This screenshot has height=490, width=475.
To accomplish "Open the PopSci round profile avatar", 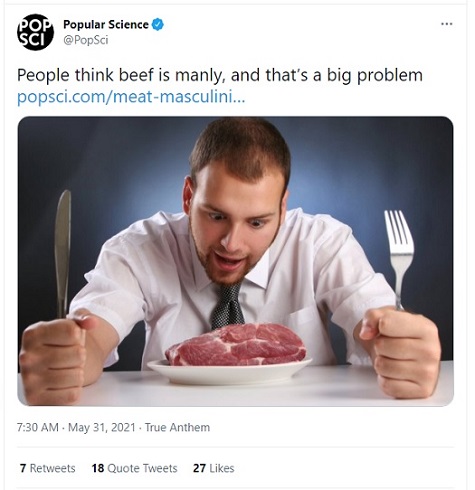I will pyautogui.click(x=35, y=32).
